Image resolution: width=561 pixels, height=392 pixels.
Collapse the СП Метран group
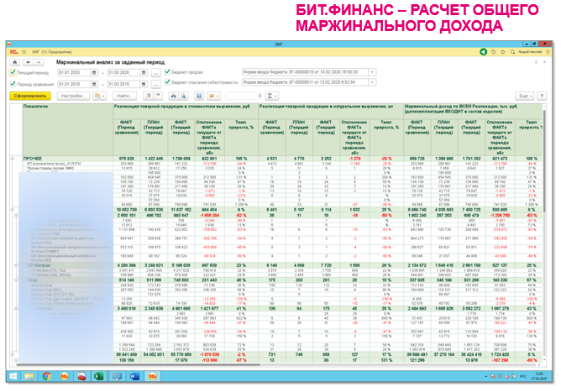tap(16, 265)
